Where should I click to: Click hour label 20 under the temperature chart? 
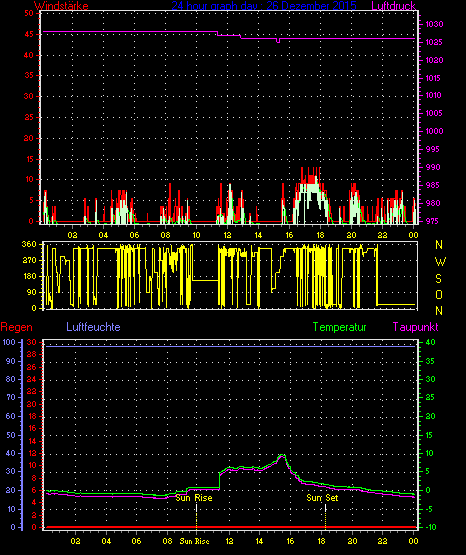[x=352, y=541]
